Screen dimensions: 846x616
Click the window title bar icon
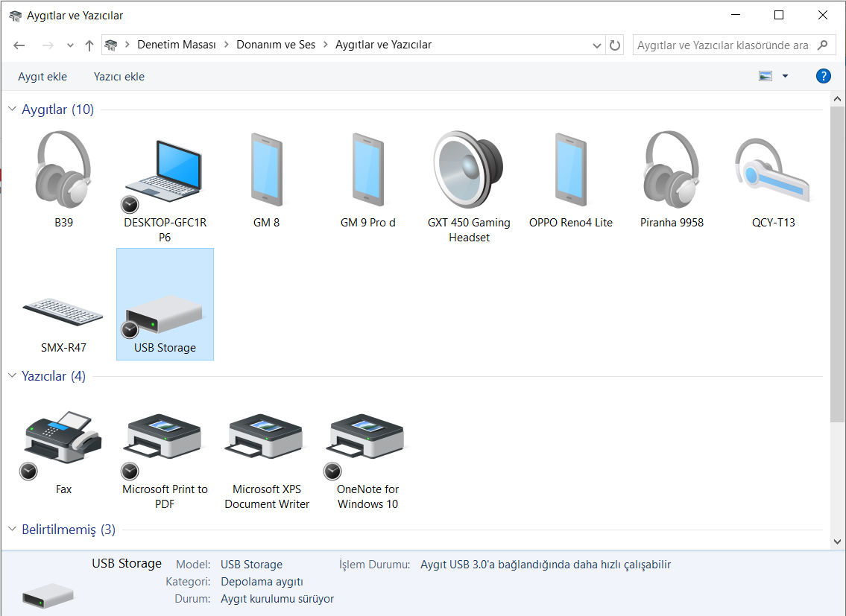[x=16, y=16]
